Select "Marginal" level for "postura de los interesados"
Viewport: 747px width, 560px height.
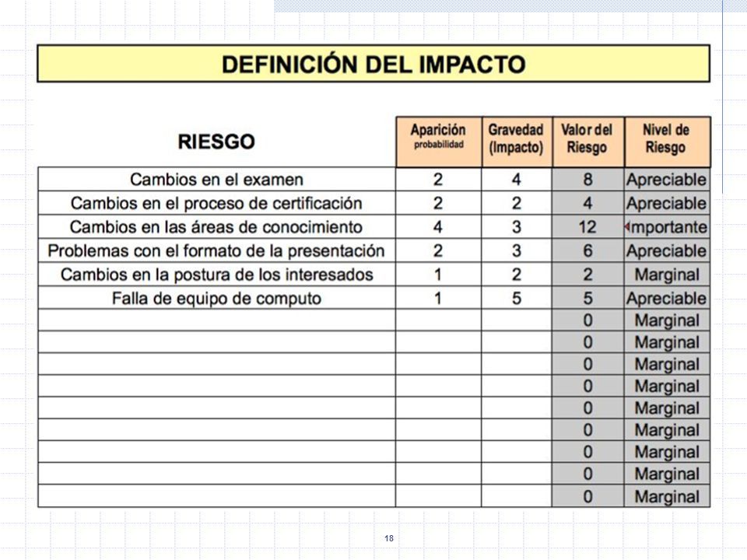coord(667,275)
